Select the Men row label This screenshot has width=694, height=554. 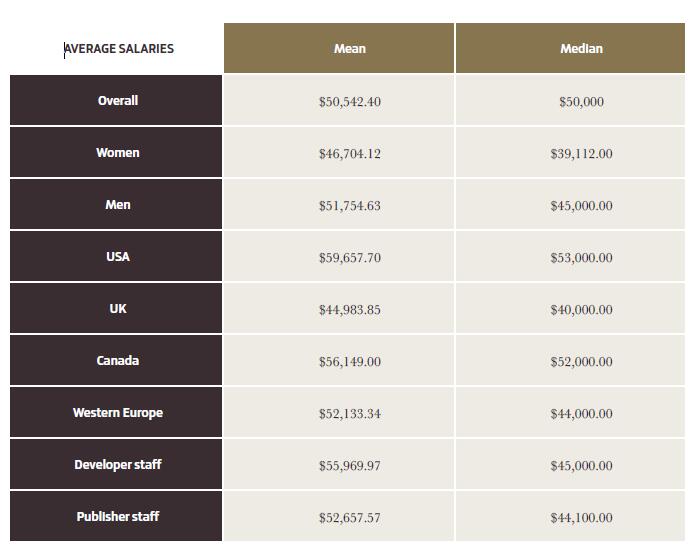[116, 204]
